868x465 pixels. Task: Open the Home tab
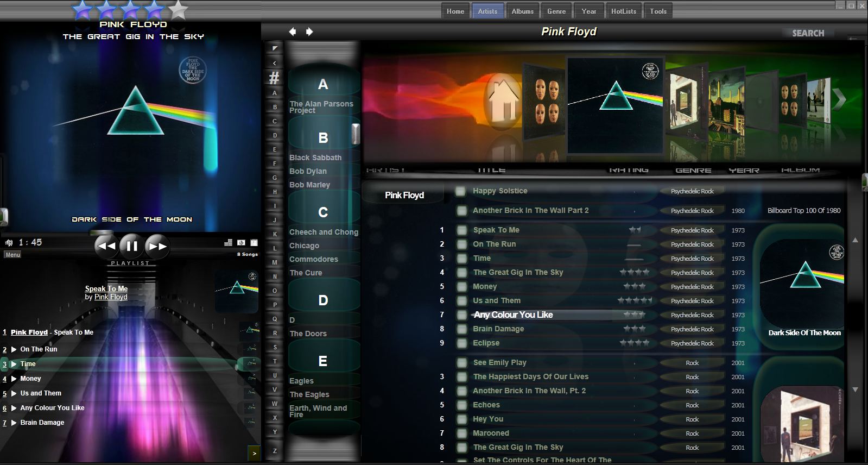click(455, 11)
